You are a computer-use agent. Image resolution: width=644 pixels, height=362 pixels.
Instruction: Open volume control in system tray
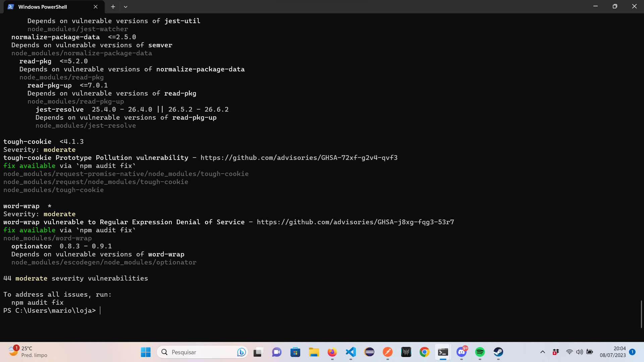[579, 352]
